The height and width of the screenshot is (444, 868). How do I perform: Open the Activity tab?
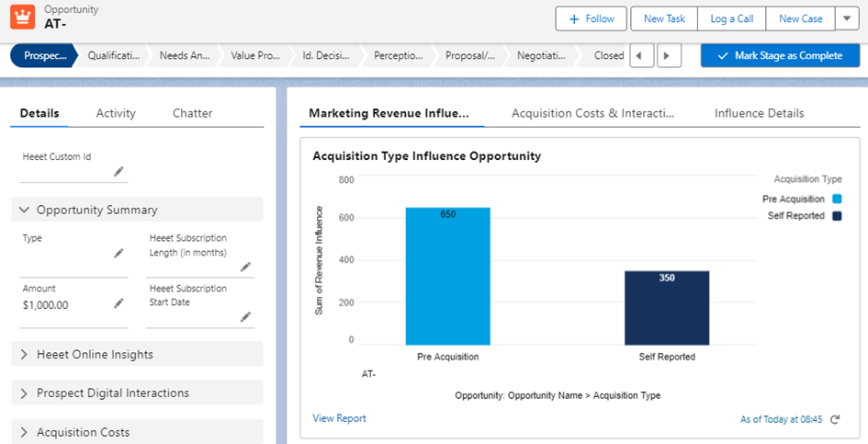[116, 113]
